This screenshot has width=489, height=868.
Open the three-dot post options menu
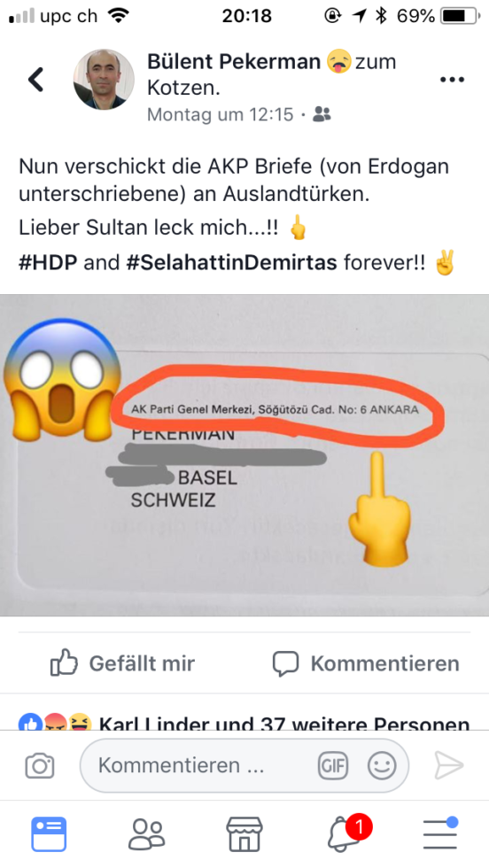[x=452, y=80]
